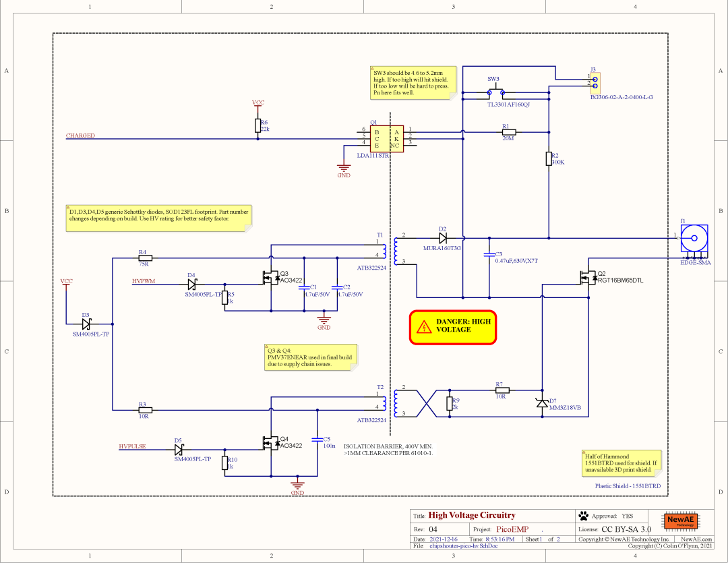Click the PicoEMP project name
Image resolution: width=728 pixels, height=563 pixels.
point(512,529)
